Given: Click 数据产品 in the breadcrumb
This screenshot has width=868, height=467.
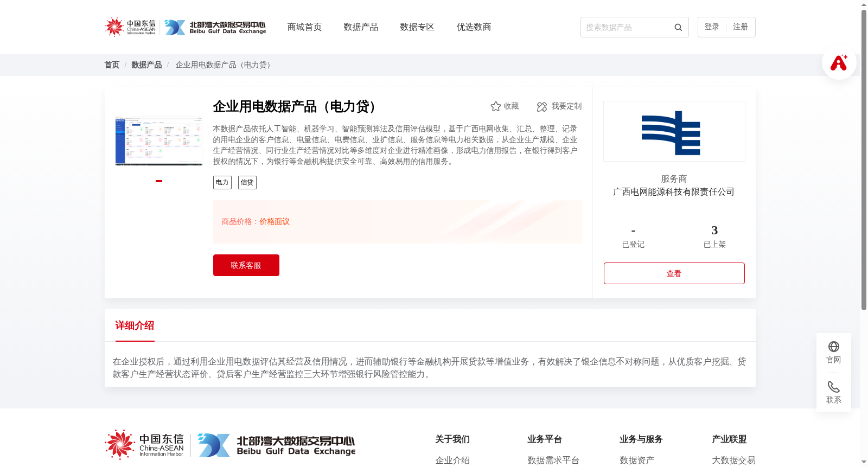Looking at the screenshot, I should tap(146, 65).
